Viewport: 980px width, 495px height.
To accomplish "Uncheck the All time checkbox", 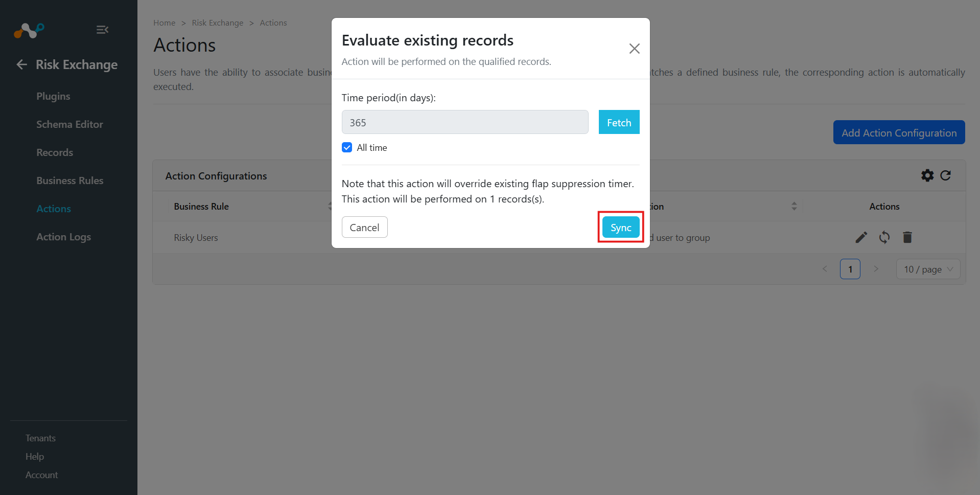I will [347, 147].
